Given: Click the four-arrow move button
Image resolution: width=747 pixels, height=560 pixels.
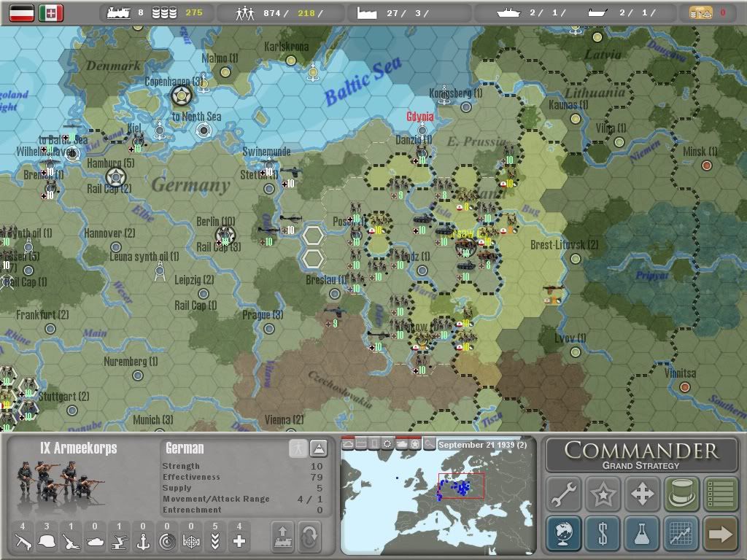Looking at the screenshot, I should [x=642, y=494].
